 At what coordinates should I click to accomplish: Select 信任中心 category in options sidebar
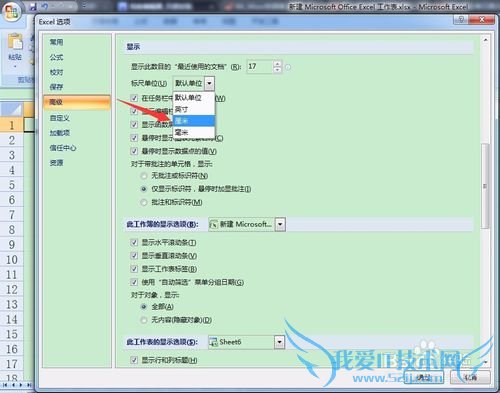[x=63, y=148]
